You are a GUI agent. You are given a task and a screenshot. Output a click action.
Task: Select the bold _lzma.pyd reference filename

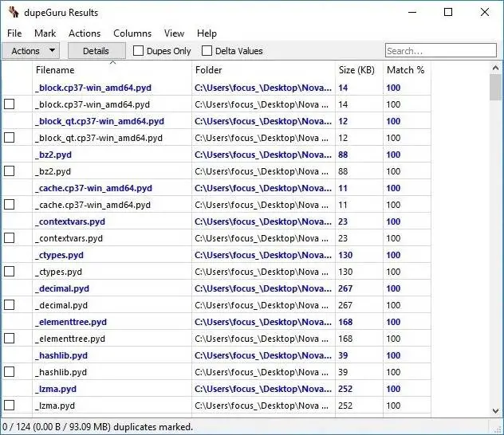56,389
